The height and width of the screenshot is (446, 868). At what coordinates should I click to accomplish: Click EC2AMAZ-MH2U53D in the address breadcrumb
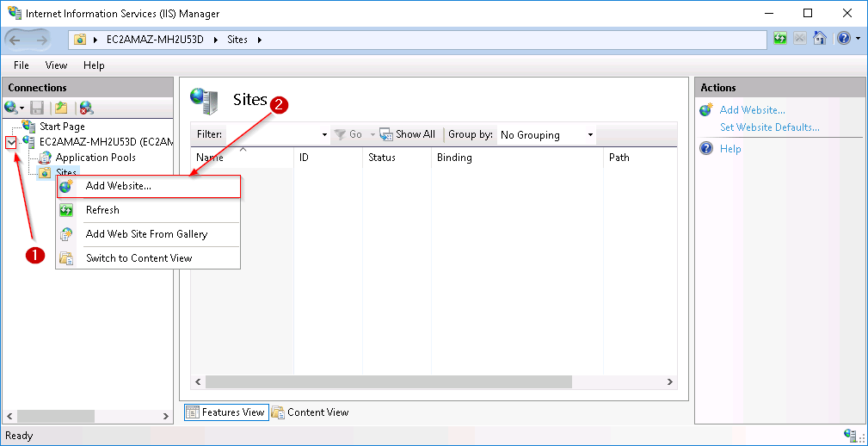pyautogui.click(x=156, y=40)
